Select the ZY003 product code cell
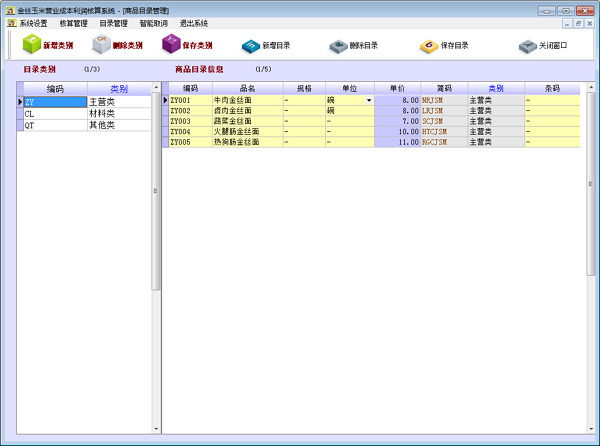 [190, 121]
